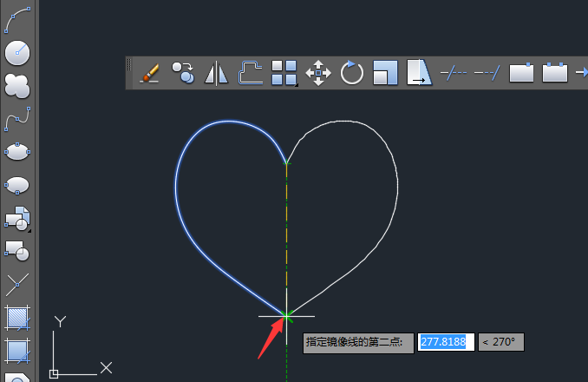Activate the Rotate tool
588x382 pixels.
352,73
